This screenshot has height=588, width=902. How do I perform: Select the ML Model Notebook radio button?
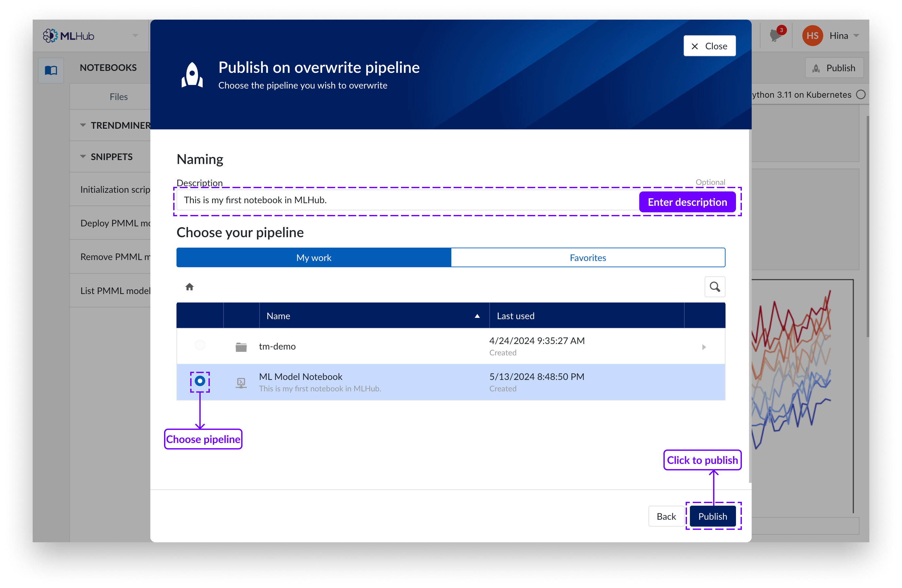(x=200, y=381)
